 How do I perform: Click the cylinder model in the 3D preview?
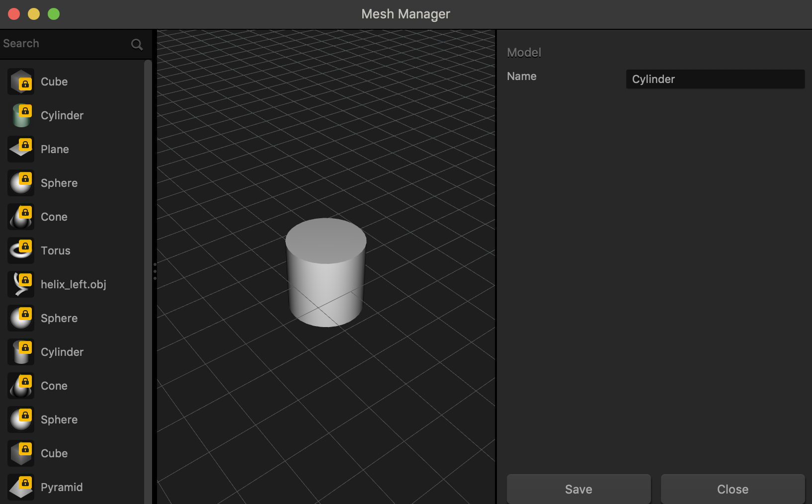(326, 272)
